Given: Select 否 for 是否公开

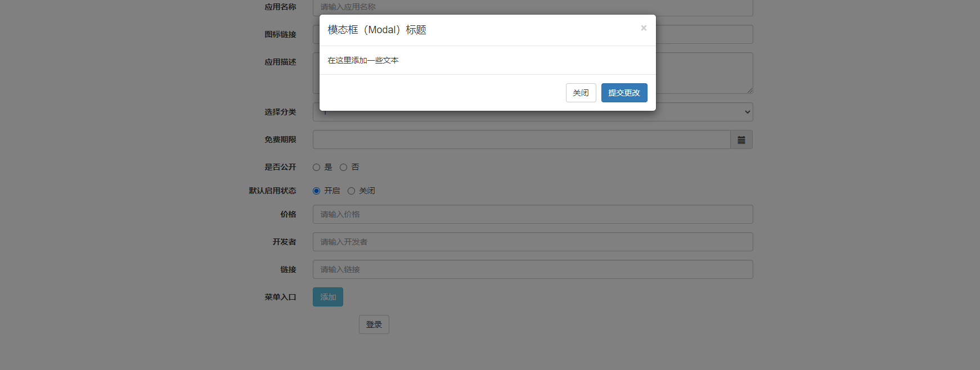Looking at the screenshot, I should coord(343,168).
